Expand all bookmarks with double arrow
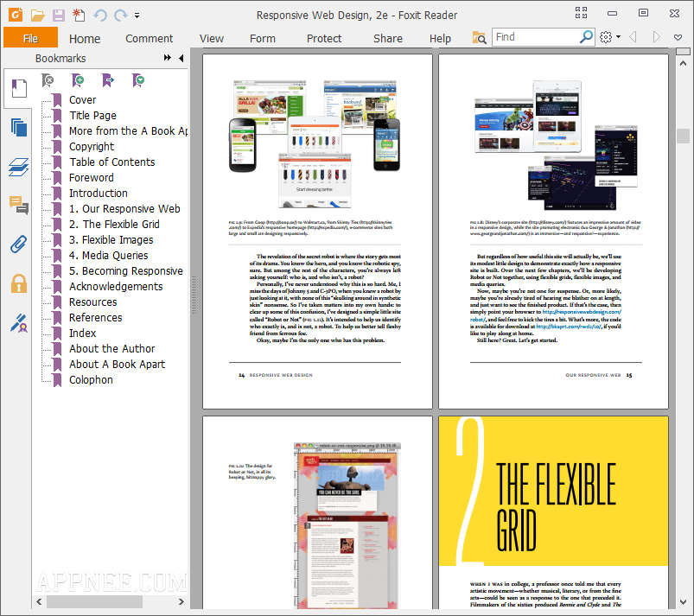This screenshot has width=694, height=616. pyautogui.click(x=168, y=58)
